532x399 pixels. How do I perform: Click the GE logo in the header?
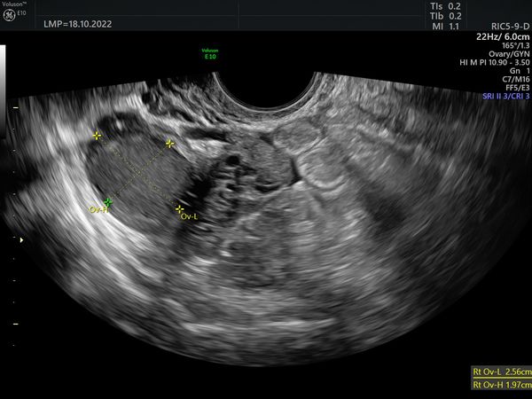(10, 15)
